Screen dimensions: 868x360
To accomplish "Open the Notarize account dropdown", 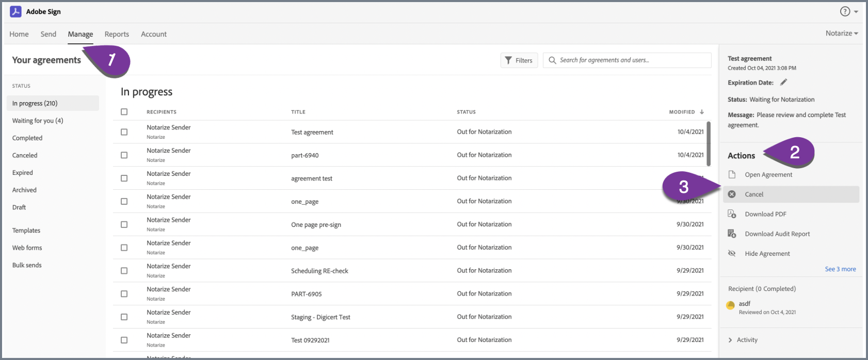I will click(842, 33).
